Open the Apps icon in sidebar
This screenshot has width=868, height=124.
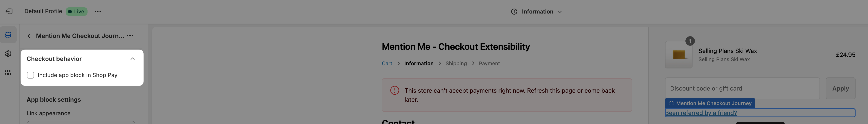(x=8, y=73)
